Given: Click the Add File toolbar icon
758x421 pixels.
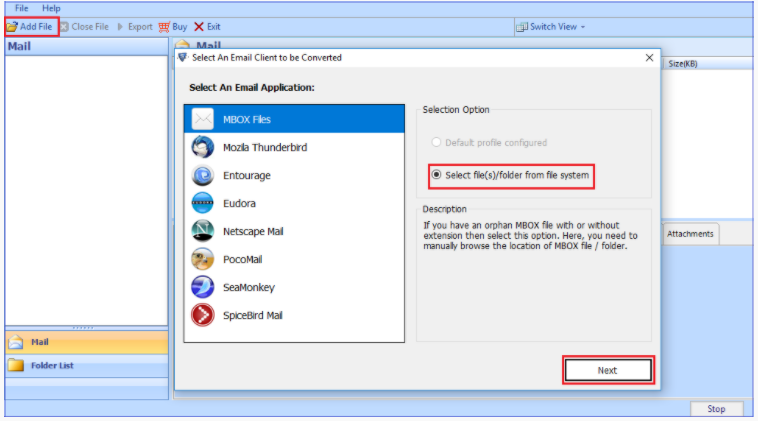Looking at the screenshot, I should pyautogui.click(x=12, y=27).
